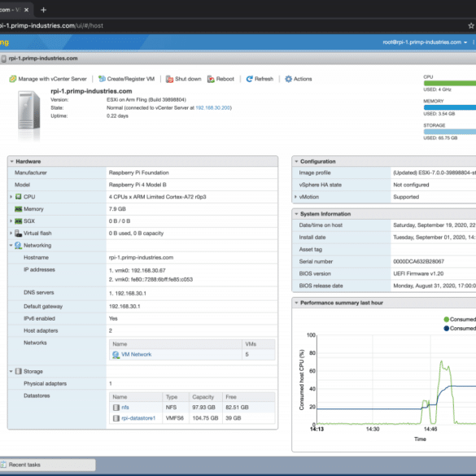Click the Raspberry Pi 4 Model B value
Image resolution: width=476 pixels, height=476 pixels.
[x=138, y=185]
